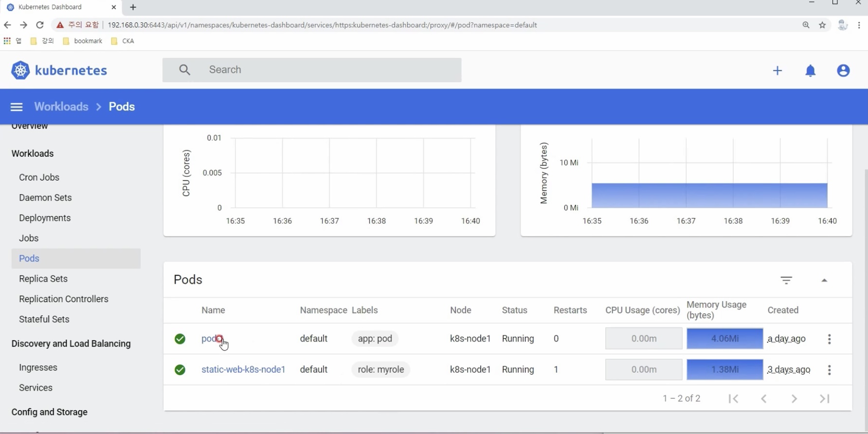Click the kubernetes brand text
This screenshot has width=868, height=434.
point(71,71)
